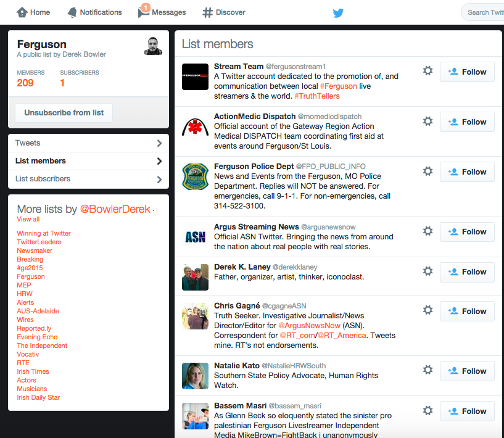Open gear menu for Bassem Masri
504x438 pixels.
pos(428,410)
